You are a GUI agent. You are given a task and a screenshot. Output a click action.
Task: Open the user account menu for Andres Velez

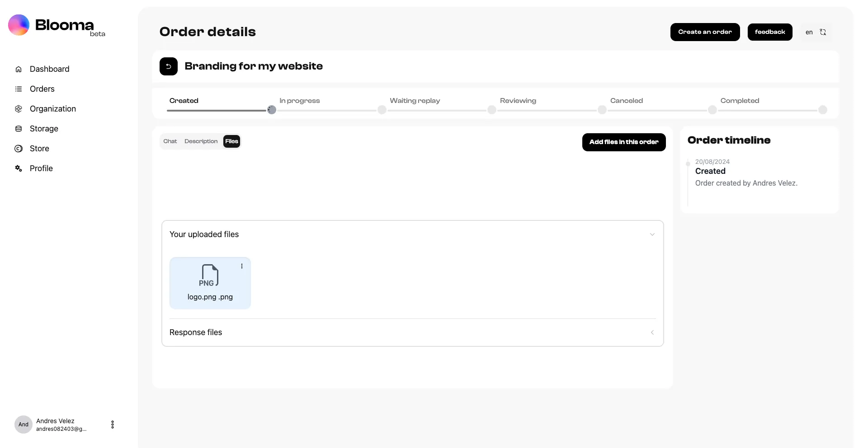[113, 425]
